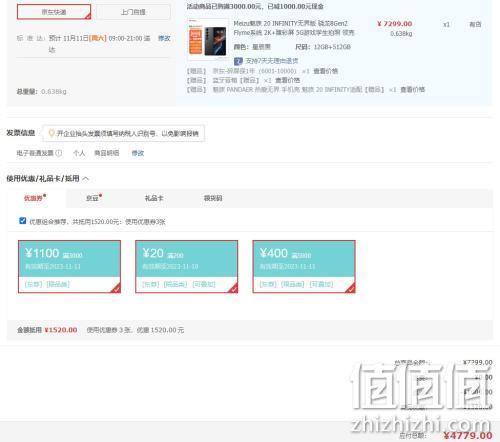Image resolution: width=500 pixels, height=442 pixels.
Task: Switch to the 优惠券 tab
Action: (35, 198)
